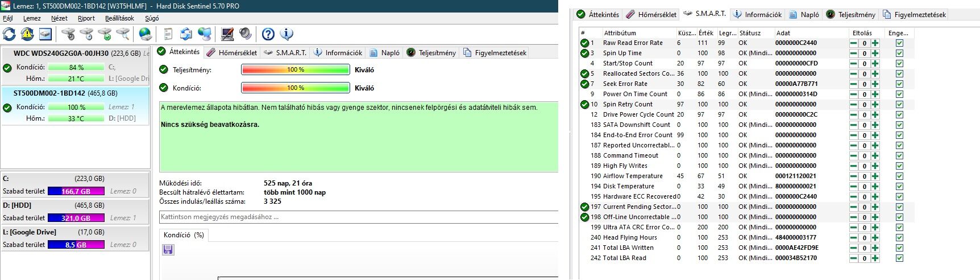Click minus button on High Fly Writes row
Screen dimensions: 980x280
[854, 166]
